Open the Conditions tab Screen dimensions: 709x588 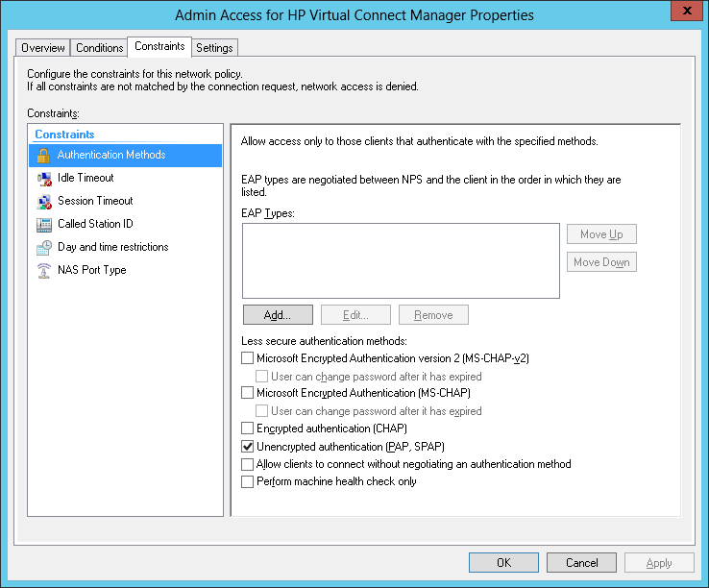pyautogui.click(x=100, y=48)
